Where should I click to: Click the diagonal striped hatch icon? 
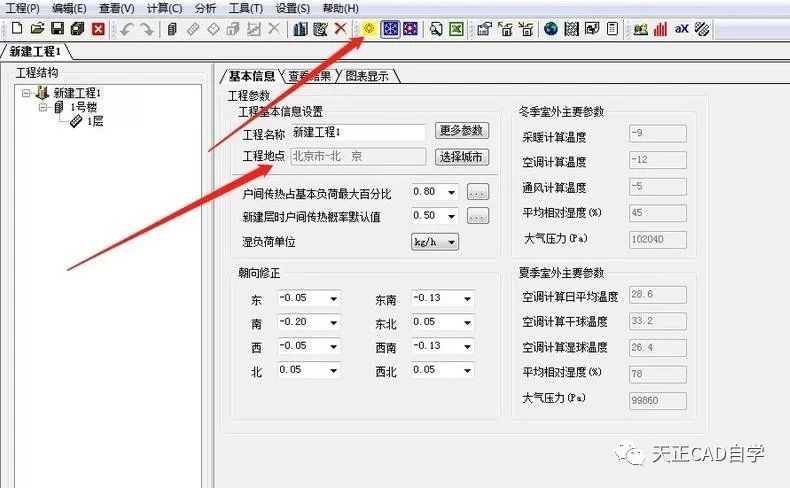click(x=702, y=29)
